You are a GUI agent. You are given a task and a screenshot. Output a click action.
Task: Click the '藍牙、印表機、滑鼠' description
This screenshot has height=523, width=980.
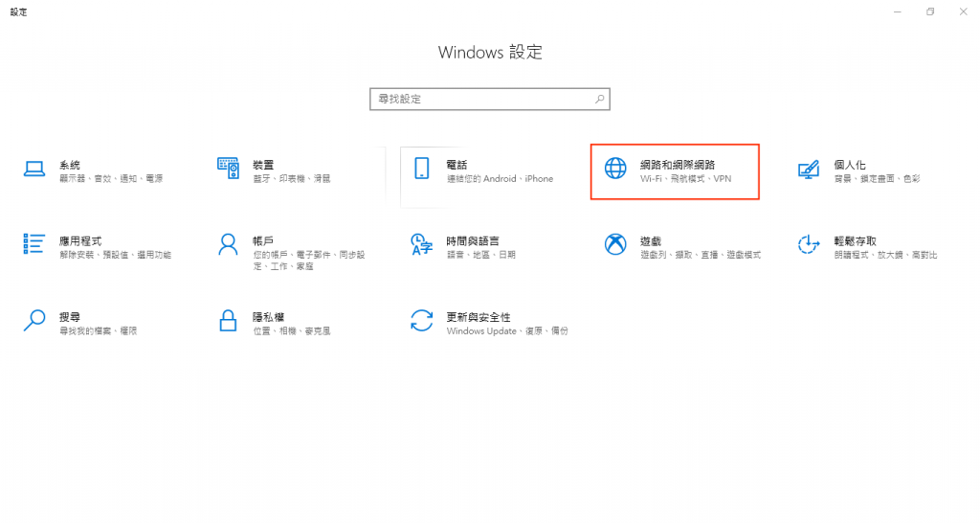[292, 179]
